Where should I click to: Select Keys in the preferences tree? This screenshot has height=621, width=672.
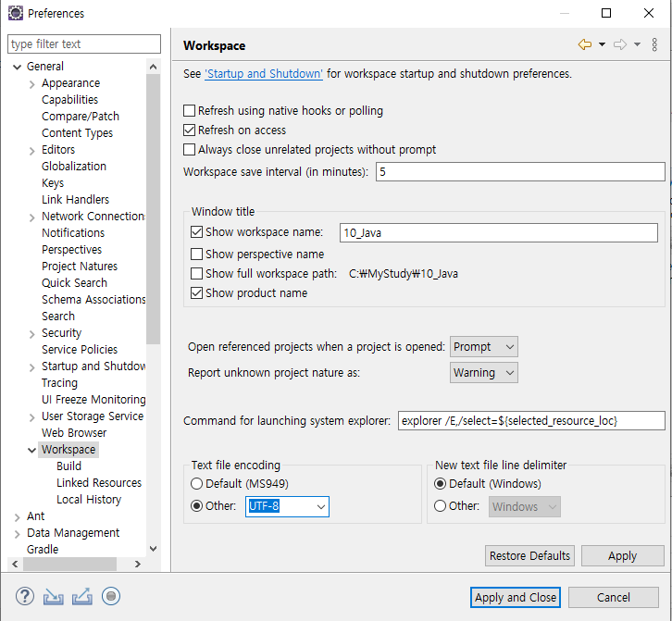pyautogui.click(x=53, y=183)
